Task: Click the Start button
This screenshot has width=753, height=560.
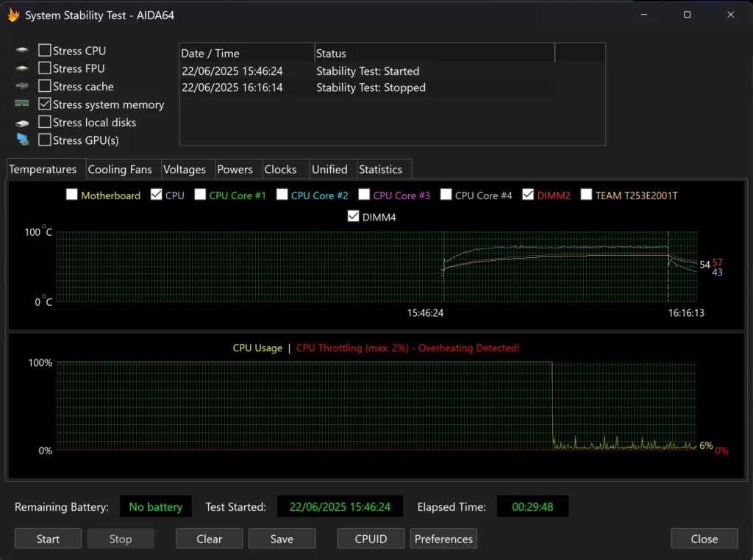Action: point(48,539)
